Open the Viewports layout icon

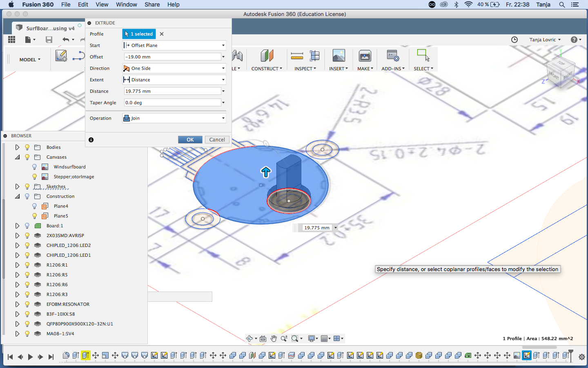pyautogui.click(x=337, y=339)
